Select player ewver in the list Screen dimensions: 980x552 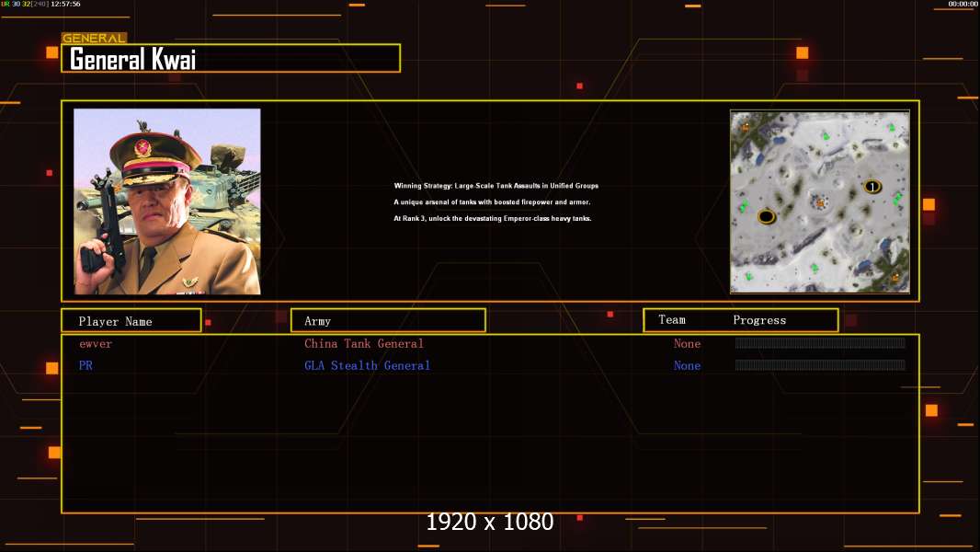coord(96,344)
